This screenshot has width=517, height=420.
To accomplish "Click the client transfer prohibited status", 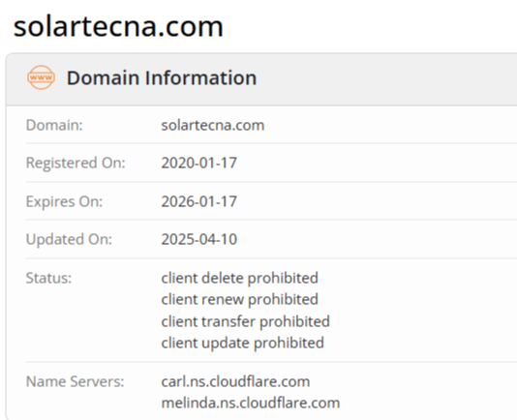I will click(x=246, y=321).
